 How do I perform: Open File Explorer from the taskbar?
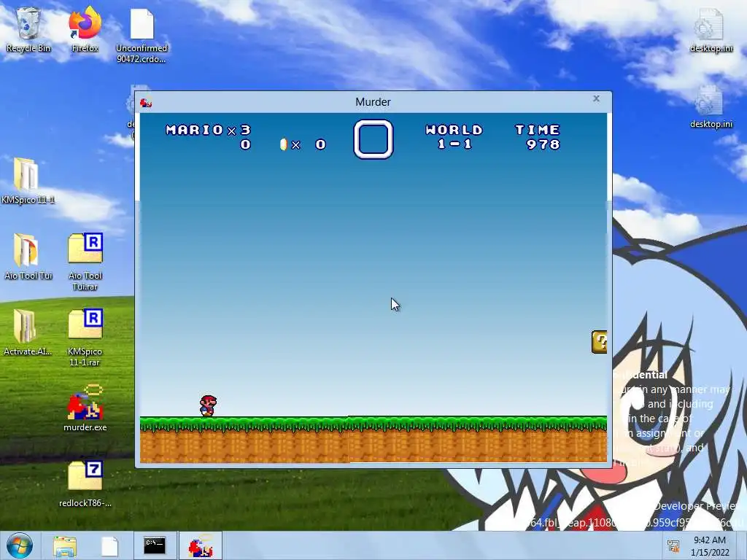coord(65,546)
